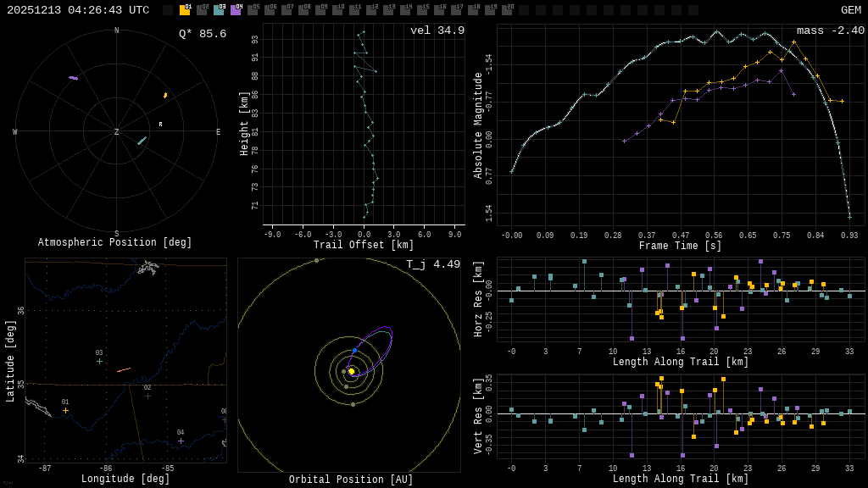This screenshot has width=868, height=488.
Task: Click the zenith Z marker in sky plot
Action: pos(117,132)
